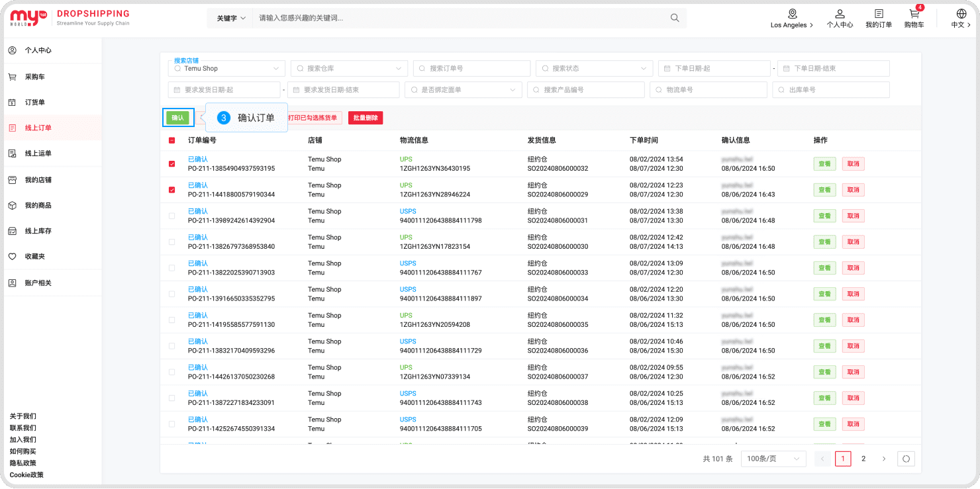Open the 关键字 search type dropdown
Image resolution: width=980 pixels, height=489 pixels.
(x=231, y=19)
